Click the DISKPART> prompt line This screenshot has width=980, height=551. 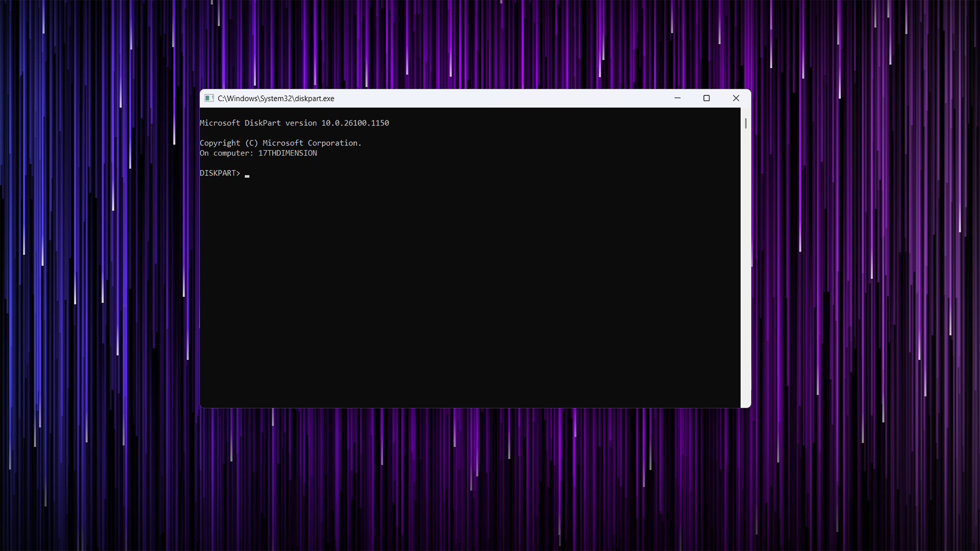[x=225, y=173]
